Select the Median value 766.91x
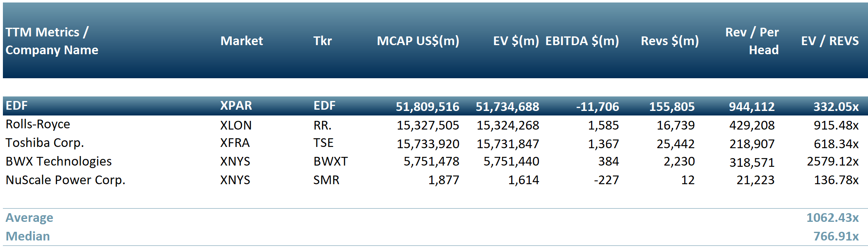This screenshot has height=250, width=868. tap(836, 236)
